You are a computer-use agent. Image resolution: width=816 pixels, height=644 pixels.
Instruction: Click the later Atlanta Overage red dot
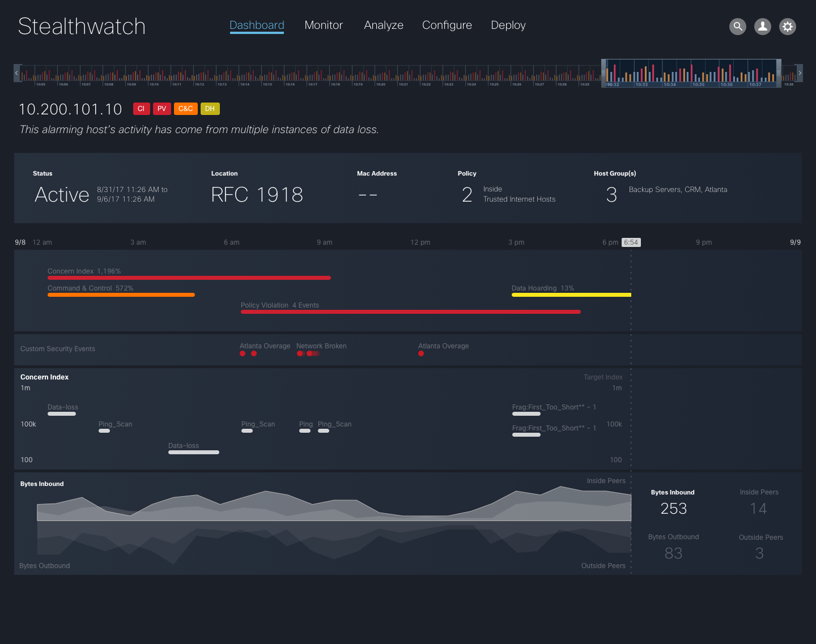point(421,353)
